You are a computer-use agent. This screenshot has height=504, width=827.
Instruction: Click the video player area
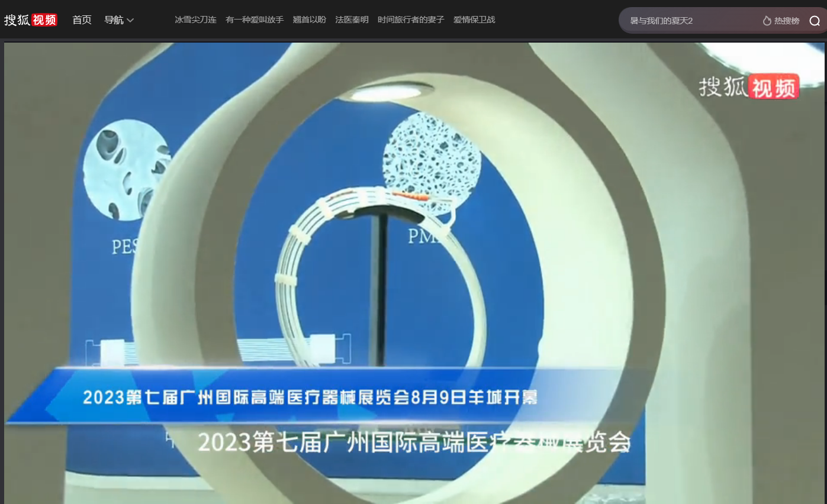[414, 273]
